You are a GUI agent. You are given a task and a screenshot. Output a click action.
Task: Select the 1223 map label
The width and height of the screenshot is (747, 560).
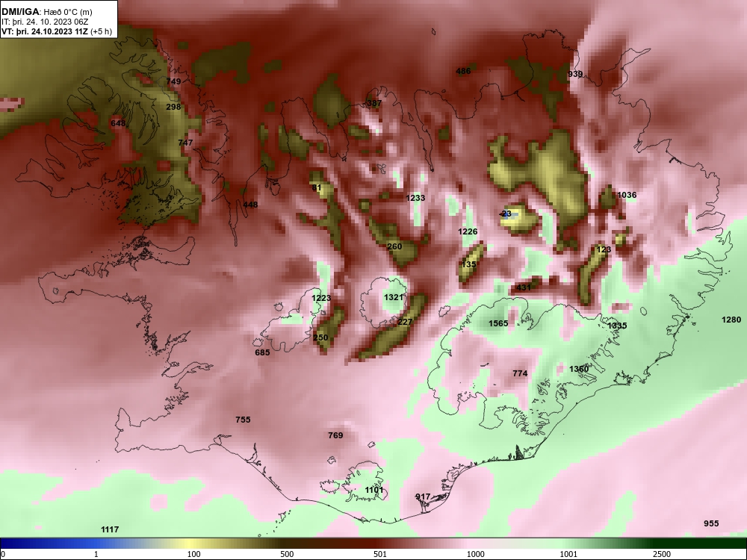click(321, 298)
